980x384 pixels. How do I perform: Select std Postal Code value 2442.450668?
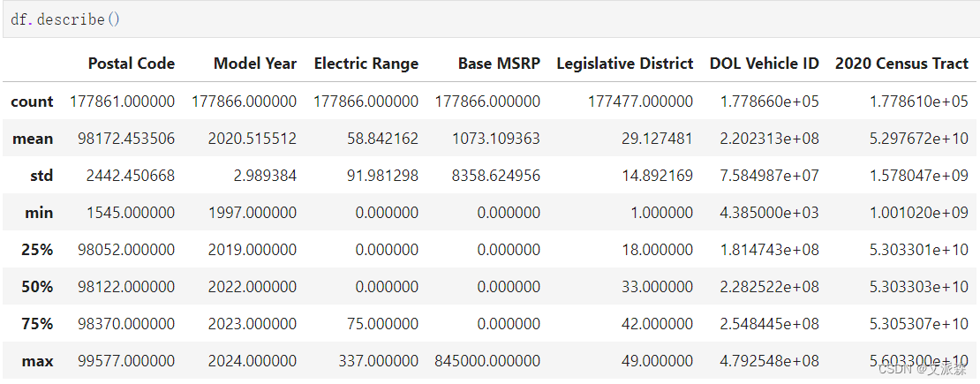(x=131, y=175)
